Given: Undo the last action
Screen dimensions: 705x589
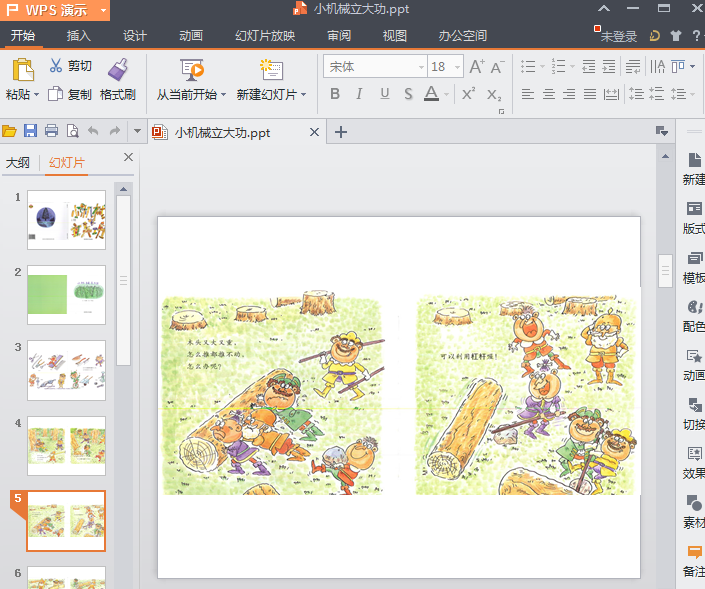Looking at the screenshot, I should pos(93,131).
